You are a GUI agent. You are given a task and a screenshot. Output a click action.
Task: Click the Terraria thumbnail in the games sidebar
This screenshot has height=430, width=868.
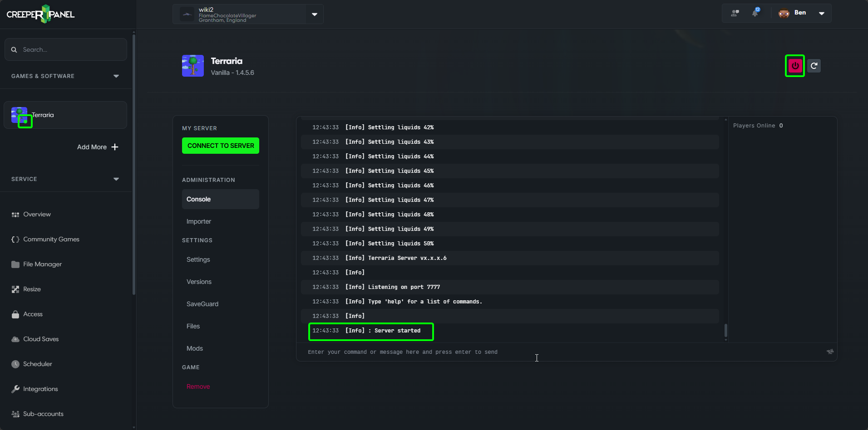click(x=20, y=115)
